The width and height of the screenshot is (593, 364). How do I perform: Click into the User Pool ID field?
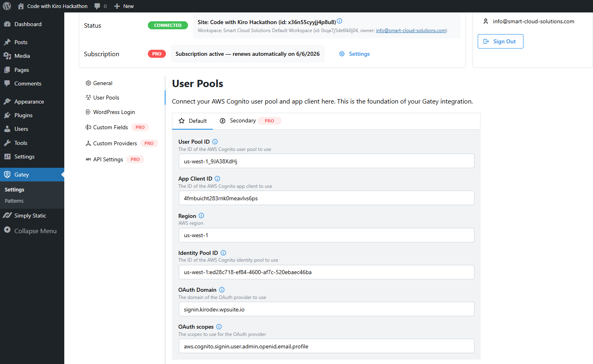(326, 161)
